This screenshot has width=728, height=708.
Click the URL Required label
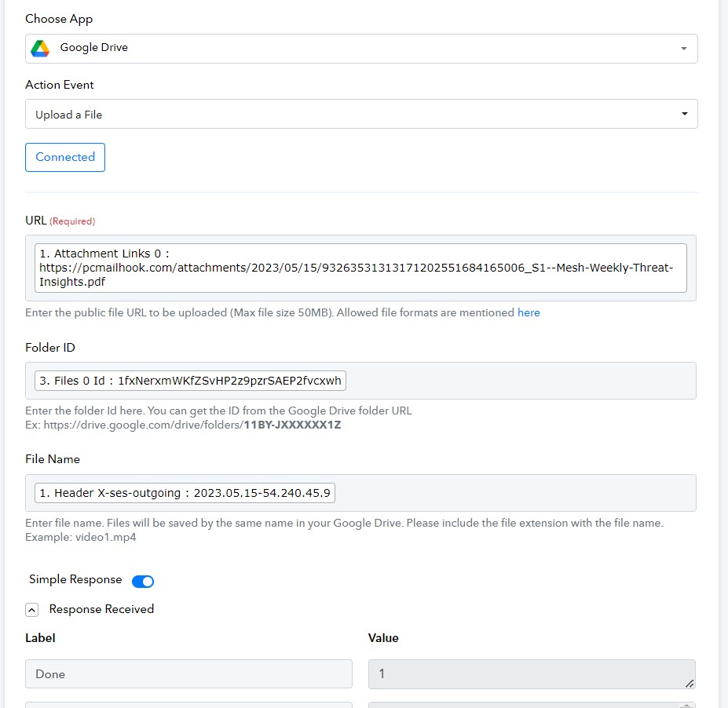[x=60, y=221]
